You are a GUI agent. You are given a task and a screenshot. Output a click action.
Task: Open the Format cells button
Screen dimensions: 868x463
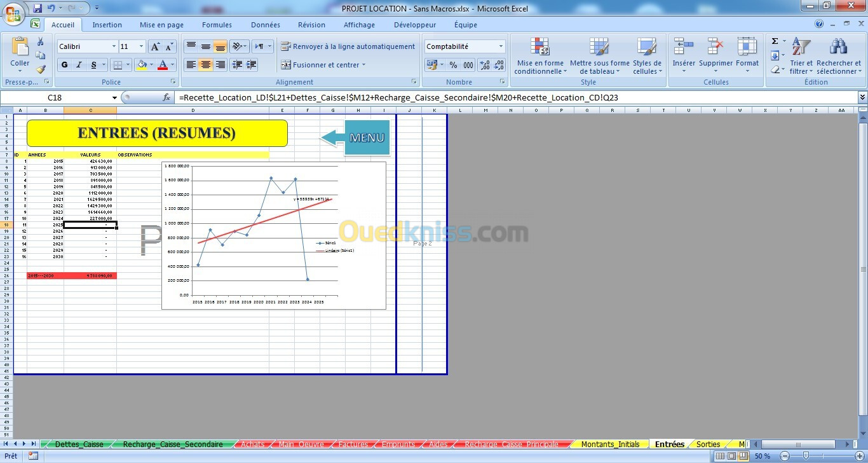[x=747, y=55]
